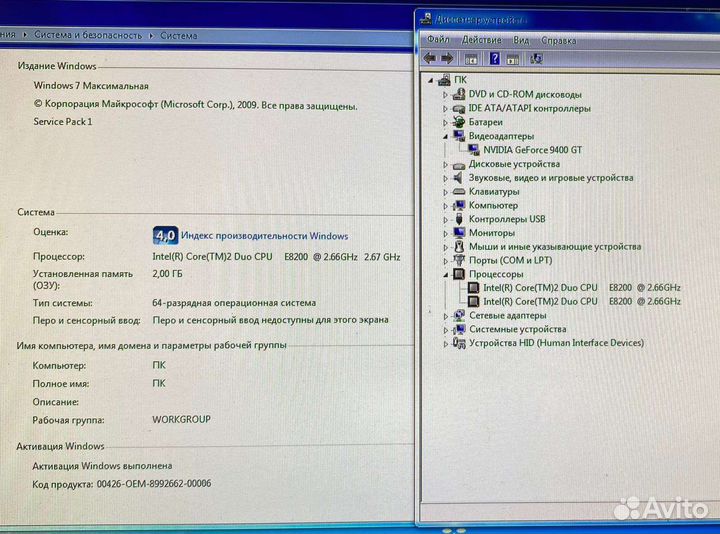Open the Файл menu
The height and width of the screenshot is (534, 720).
[x=438, y=40]
